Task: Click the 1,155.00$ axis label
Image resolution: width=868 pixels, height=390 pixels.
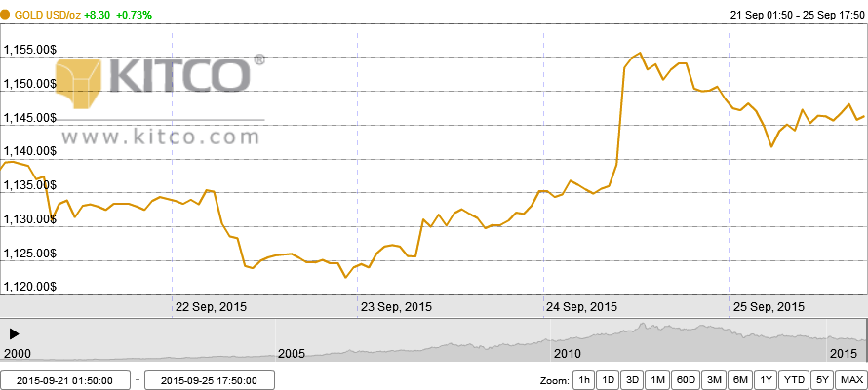Action: 29,50
